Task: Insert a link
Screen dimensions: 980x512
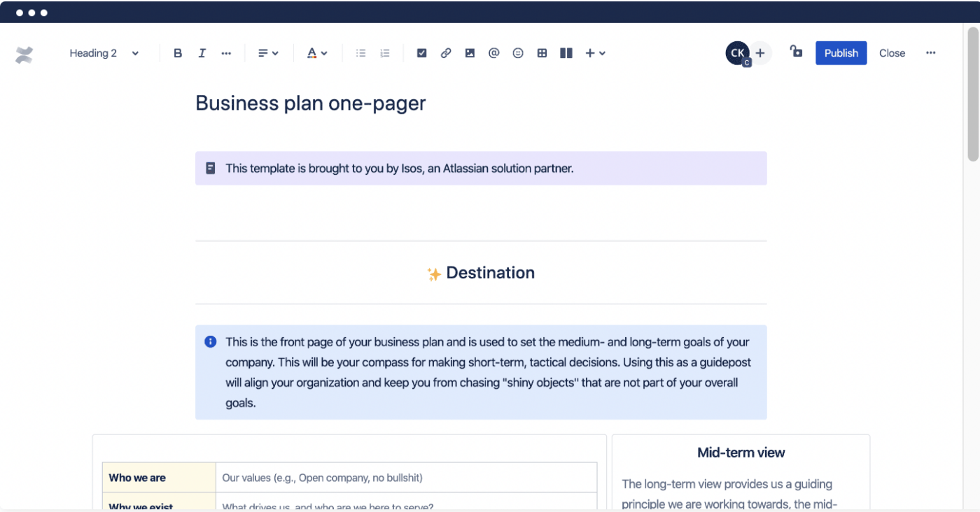Action: click(x=446, y=53)
